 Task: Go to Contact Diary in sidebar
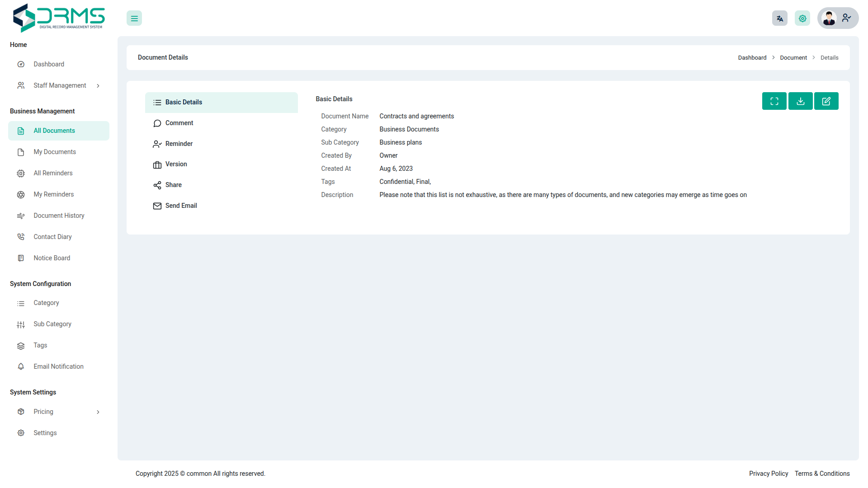52,237
